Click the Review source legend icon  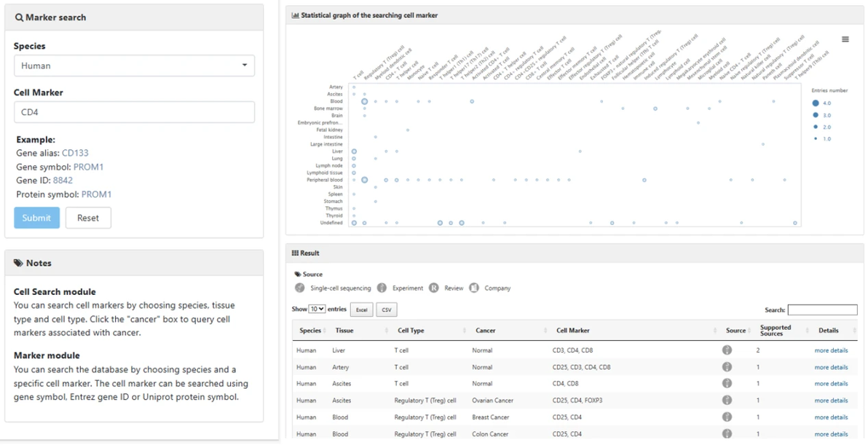click(x=434, y=288)
